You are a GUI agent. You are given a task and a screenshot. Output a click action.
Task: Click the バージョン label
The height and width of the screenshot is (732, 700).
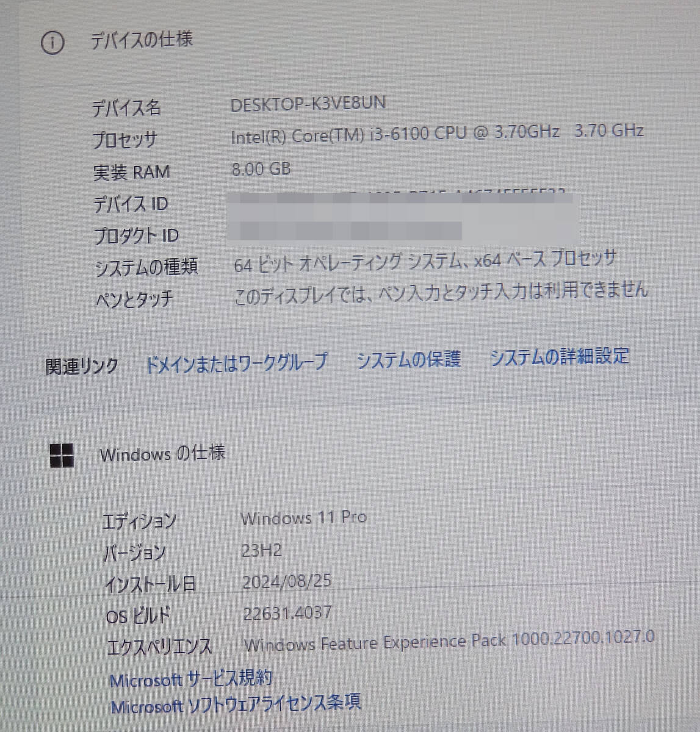tap(134, 554)
